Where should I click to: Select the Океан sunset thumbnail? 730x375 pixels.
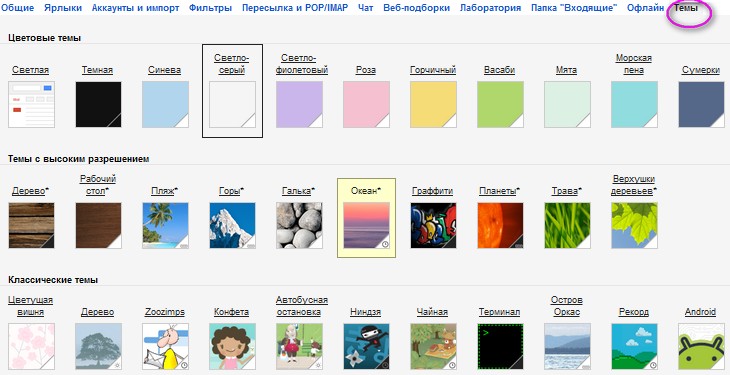366,225
